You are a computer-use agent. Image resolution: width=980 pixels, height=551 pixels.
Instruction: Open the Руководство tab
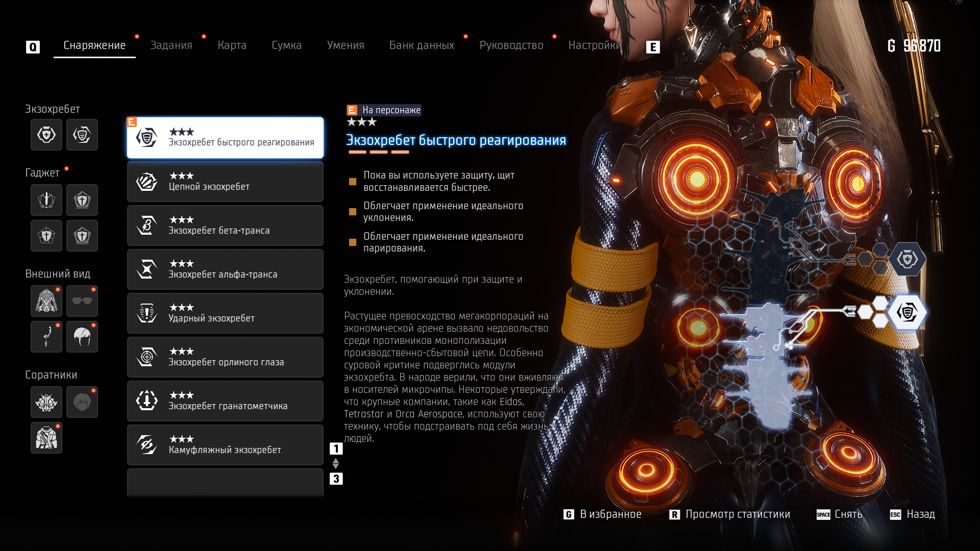click(511, 45)
